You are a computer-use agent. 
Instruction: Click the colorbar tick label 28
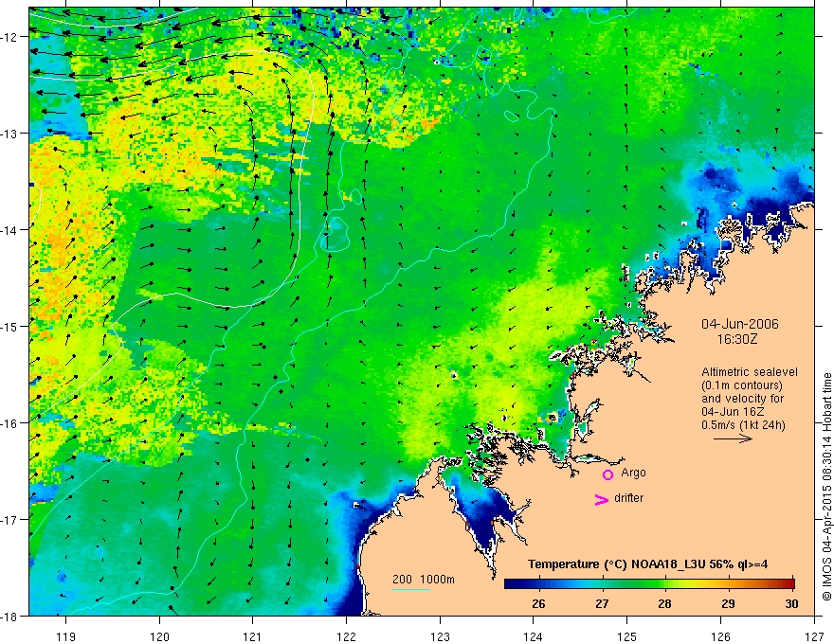click(665, 603)
